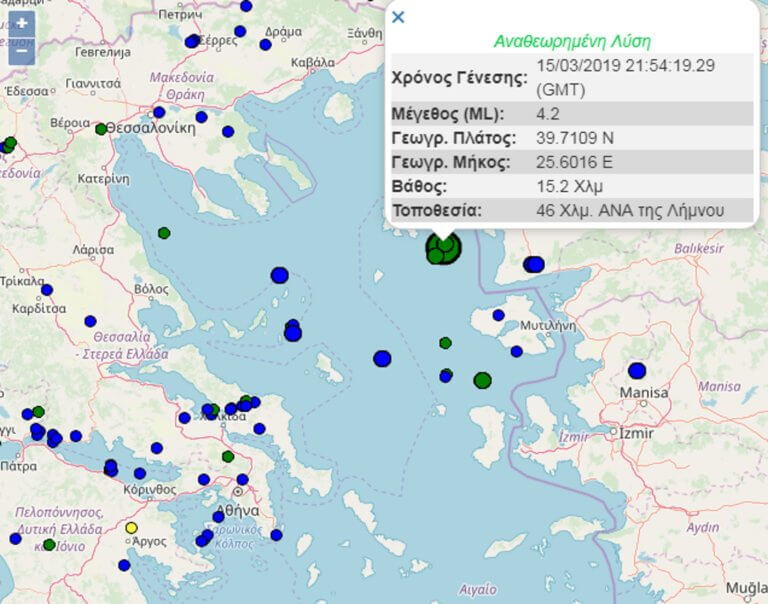The width and height of the screenshot is (768, 604).
Task: Click the Γεωγρ. Πλάτος label
Action: [454, 138]
